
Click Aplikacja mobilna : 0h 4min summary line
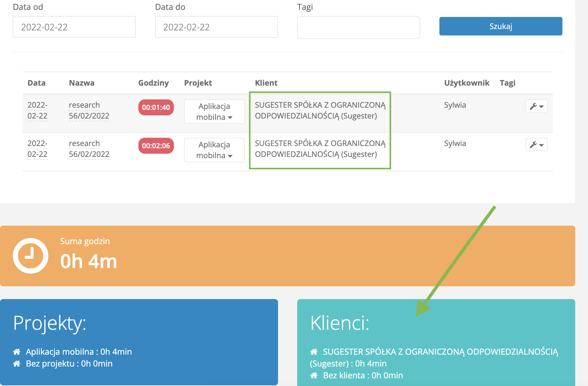coord(79,351)
